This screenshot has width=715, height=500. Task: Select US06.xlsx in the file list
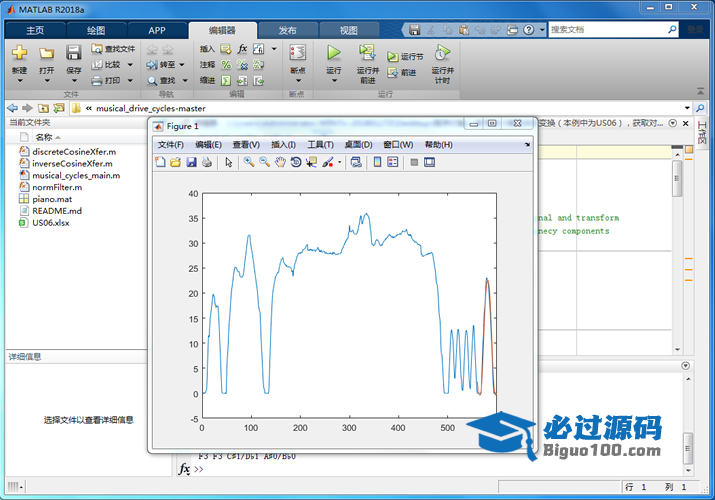coord(51,223)
